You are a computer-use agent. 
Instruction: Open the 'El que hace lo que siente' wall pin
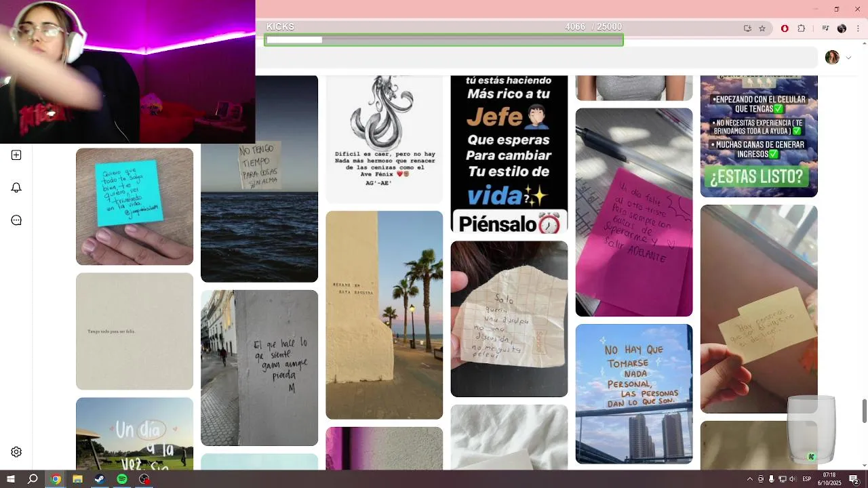click(259, 368)
